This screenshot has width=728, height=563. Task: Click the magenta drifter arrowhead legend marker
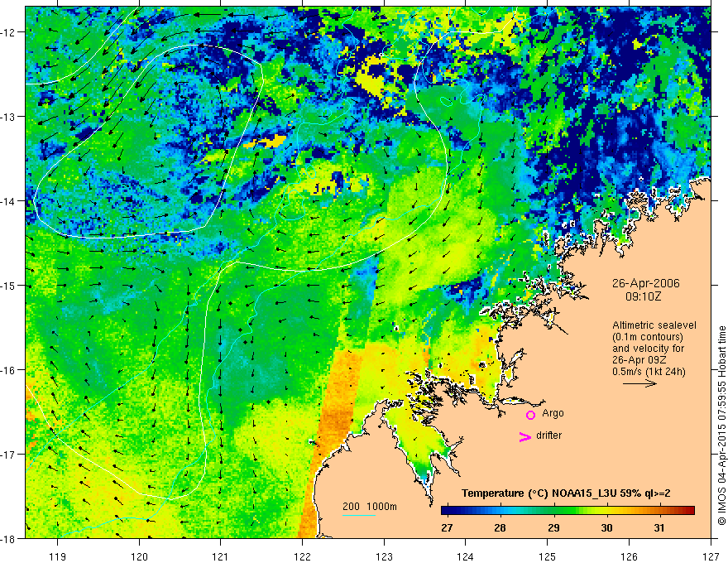point(524,436)
